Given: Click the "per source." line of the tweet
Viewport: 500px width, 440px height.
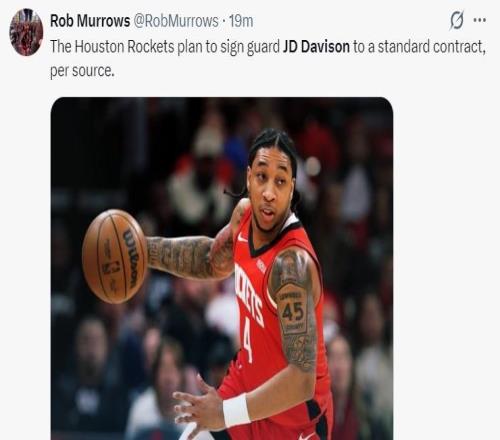Looking at the screenshot, I should (82, 71).
